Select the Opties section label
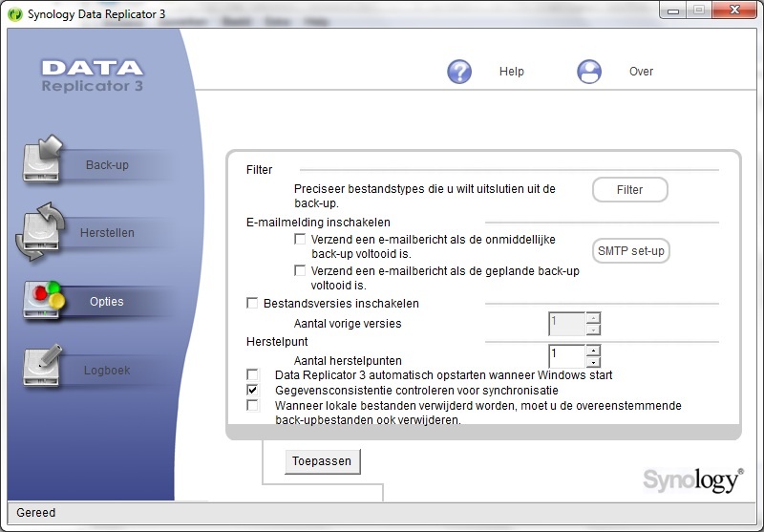The height and width of the screenshot is (532, 764). tap(107, 302)
